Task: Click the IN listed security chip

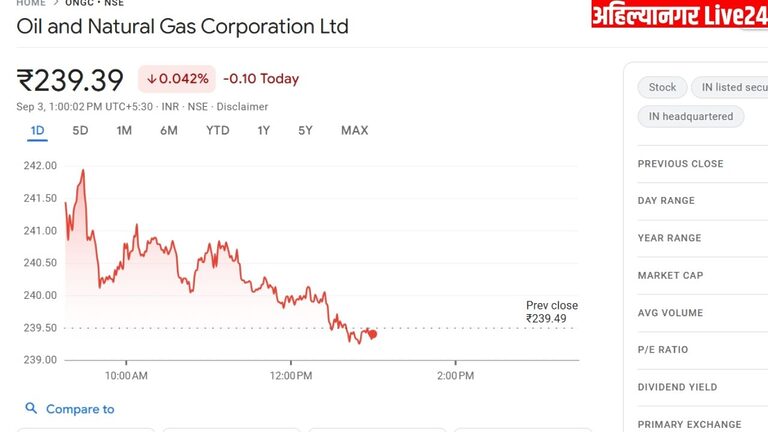Action: click(x=733, y=87)
